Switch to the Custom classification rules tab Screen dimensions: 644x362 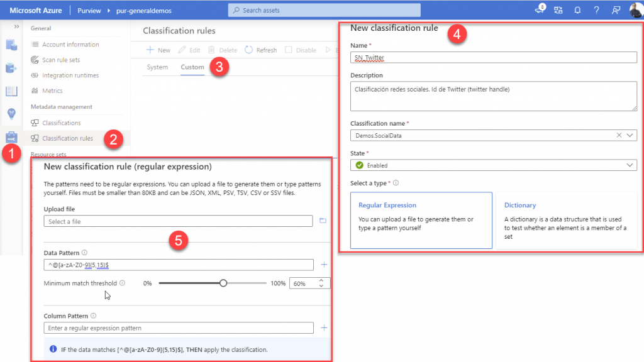pos(192,67)
